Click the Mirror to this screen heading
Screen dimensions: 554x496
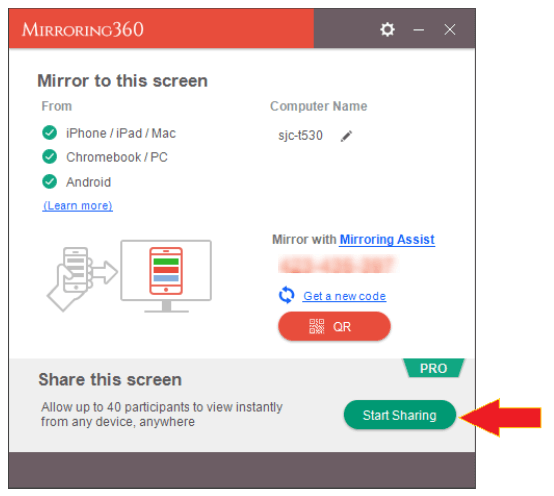coord(122,81)
